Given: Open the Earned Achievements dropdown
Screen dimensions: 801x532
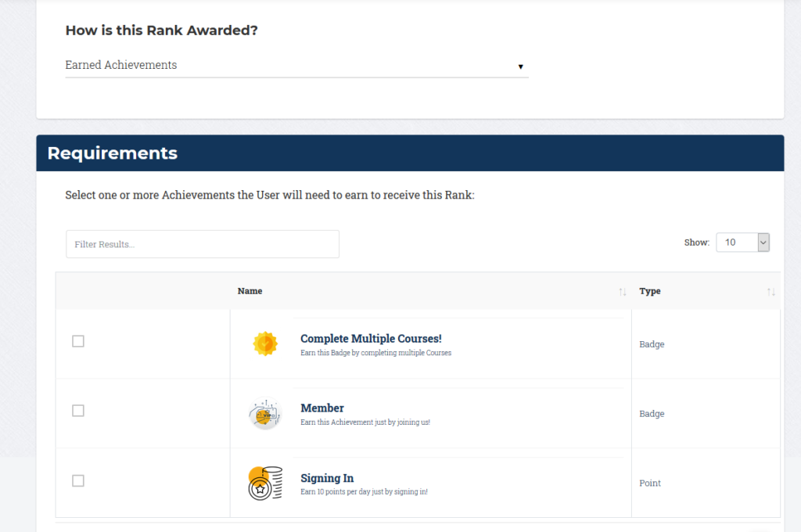Looking at the screenshot, I should click(x=296, y=66).
